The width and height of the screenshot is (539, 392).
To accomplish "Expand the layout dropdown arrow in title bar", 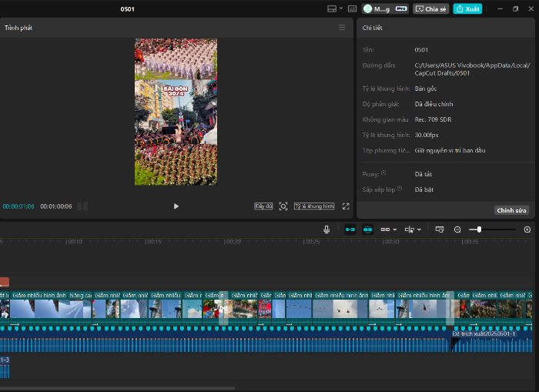I will pyautogui.click(x=341, y=8).
